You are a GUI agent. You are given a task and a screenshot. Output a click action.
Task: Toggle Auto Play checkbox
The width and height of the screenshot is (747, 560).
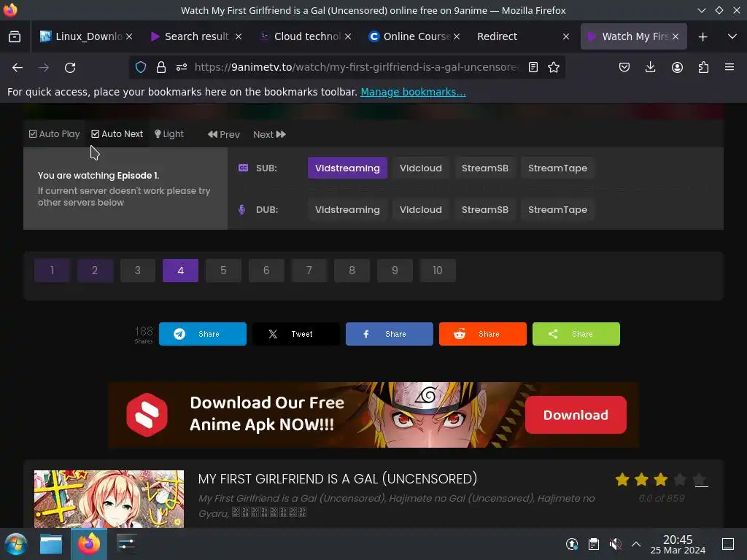pyautogui.click(x=54, y=134)
